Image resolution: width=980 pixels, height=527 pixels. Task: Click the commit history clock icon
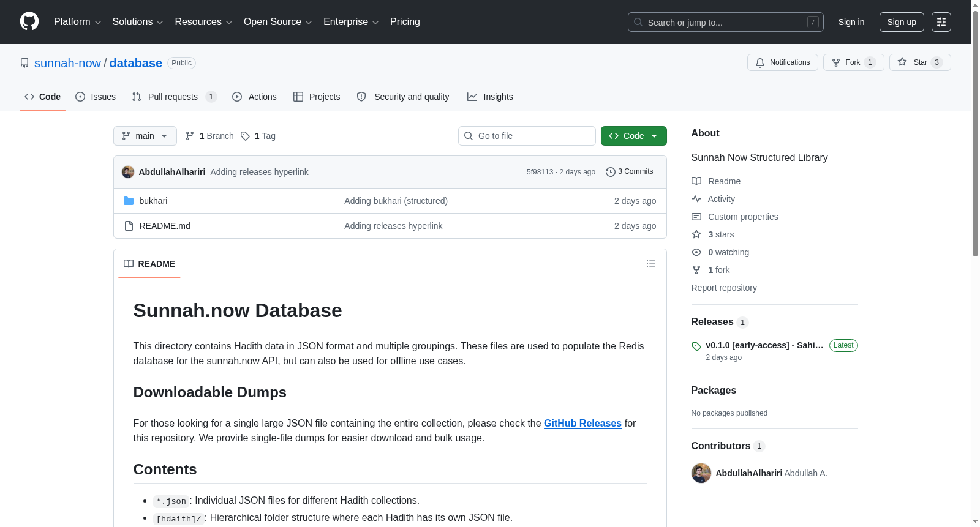click(x=610, y=172)
